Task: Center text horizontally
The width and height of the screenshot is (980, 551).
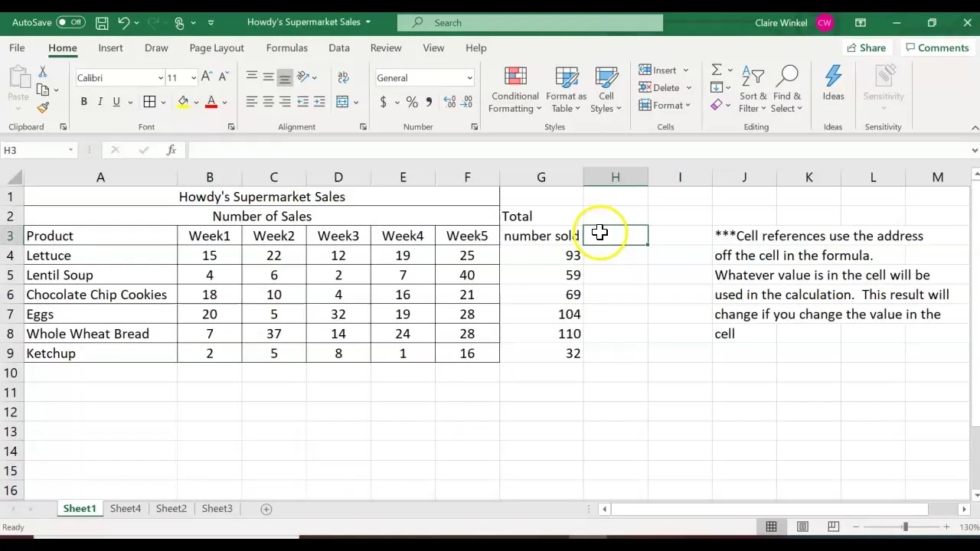Action: tap(268, 102)
